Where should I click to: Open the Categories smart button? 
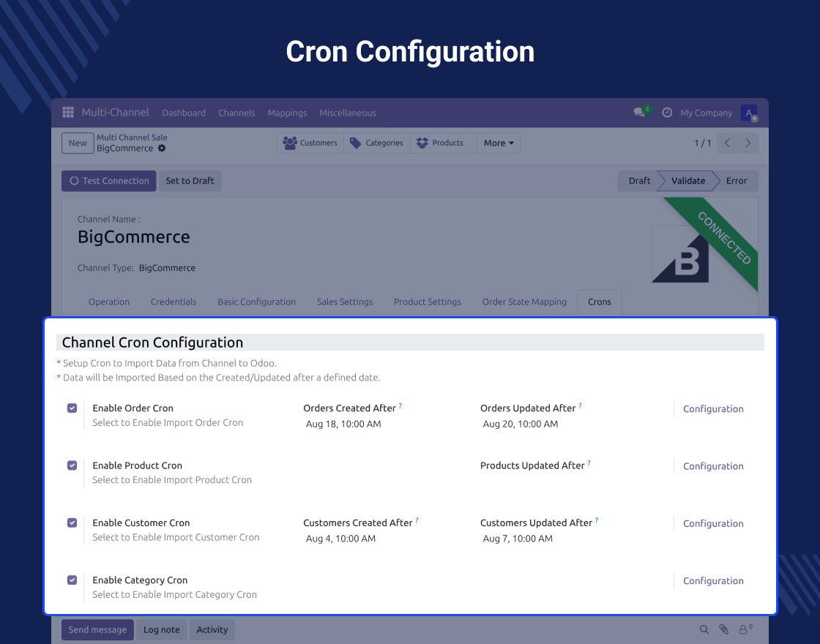[376, 143]
